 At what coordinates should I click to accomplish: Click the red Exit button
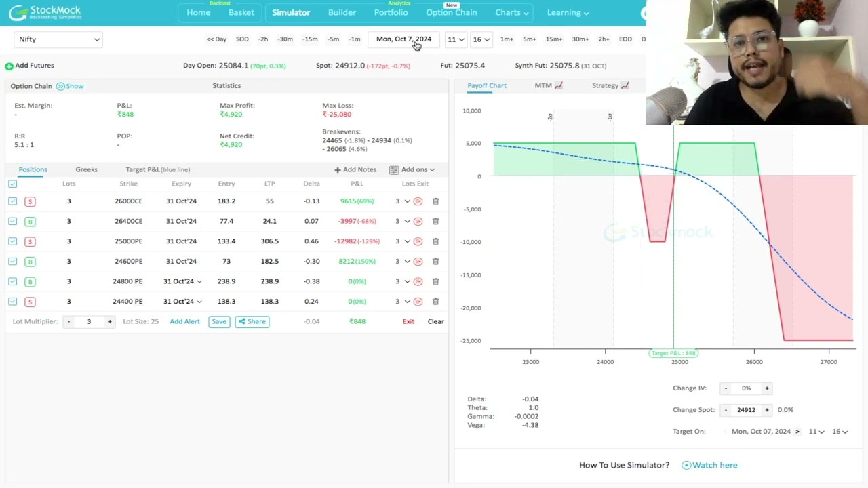pos(408,321)
